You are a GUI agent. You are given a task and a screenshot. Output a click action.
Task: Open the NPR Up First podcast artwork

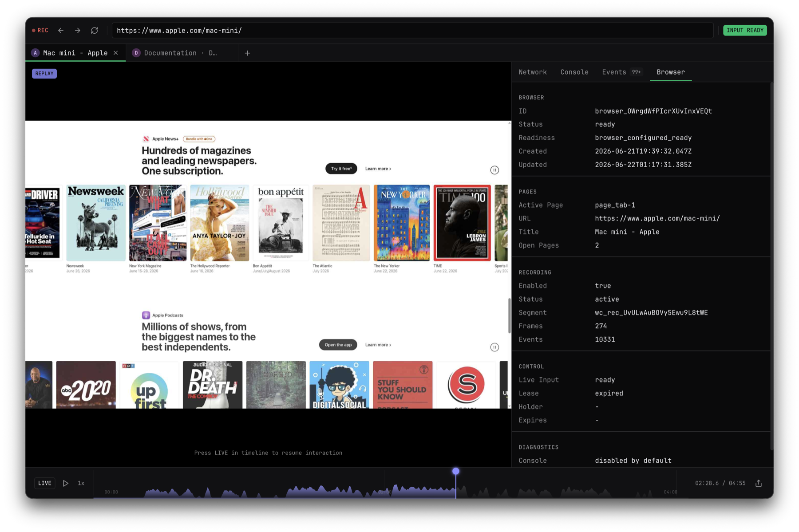pyautogui.click(x=149, y=385)
